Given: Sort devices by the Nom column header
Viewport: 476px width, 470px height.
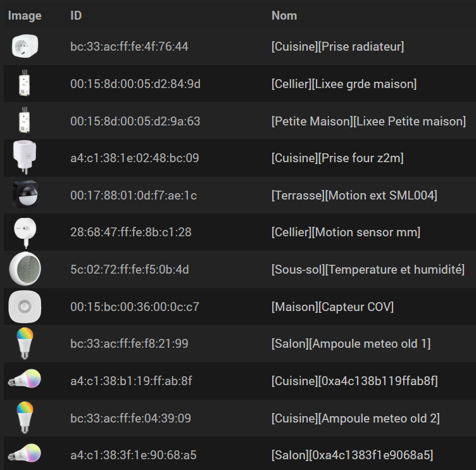Looking at the screenshot, I should [284, 15].
